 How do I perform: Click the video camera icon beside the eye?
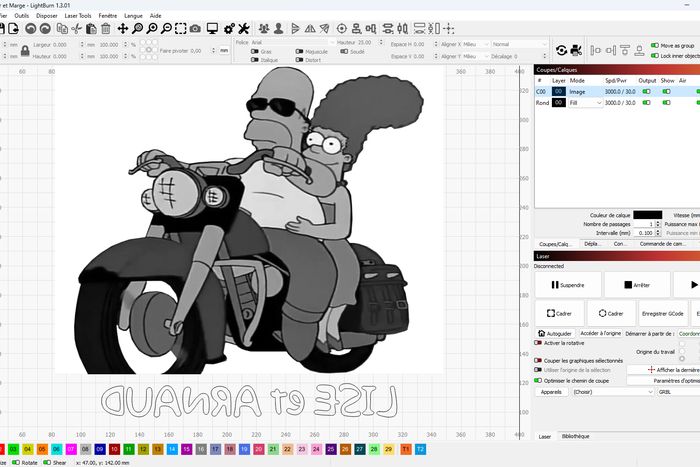pyautogui.click(x=576, y=50)
